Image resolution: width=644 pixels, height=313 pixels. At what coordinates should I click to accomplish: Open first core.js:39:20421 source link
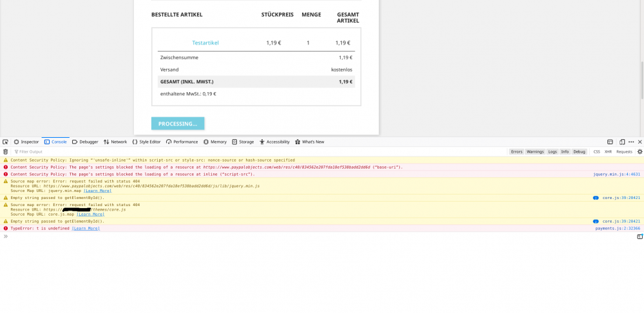(x=621, y=198)
